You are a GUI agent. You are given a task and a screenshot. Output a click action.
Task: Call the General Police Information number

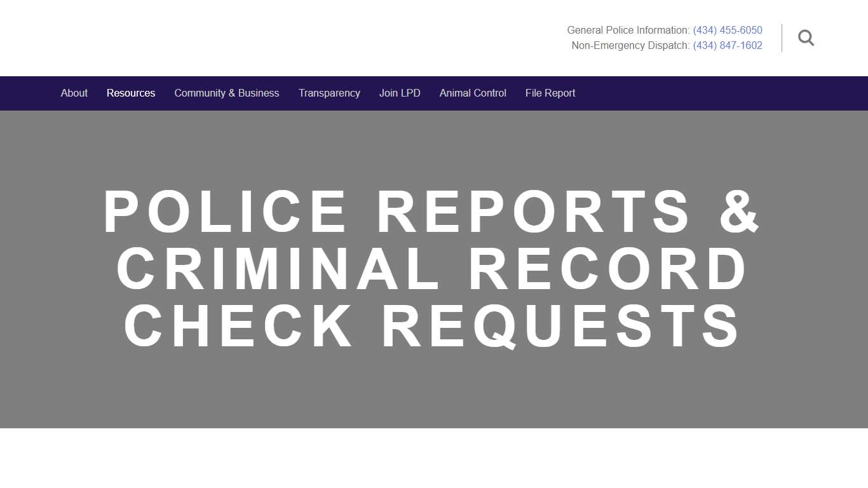727,30
